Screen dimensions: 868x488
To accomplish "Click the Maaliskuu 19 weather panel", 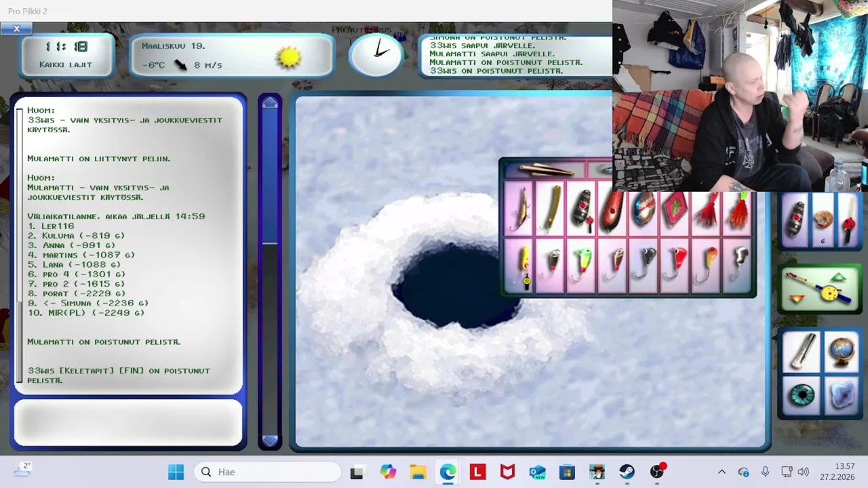I will (231, 55).
